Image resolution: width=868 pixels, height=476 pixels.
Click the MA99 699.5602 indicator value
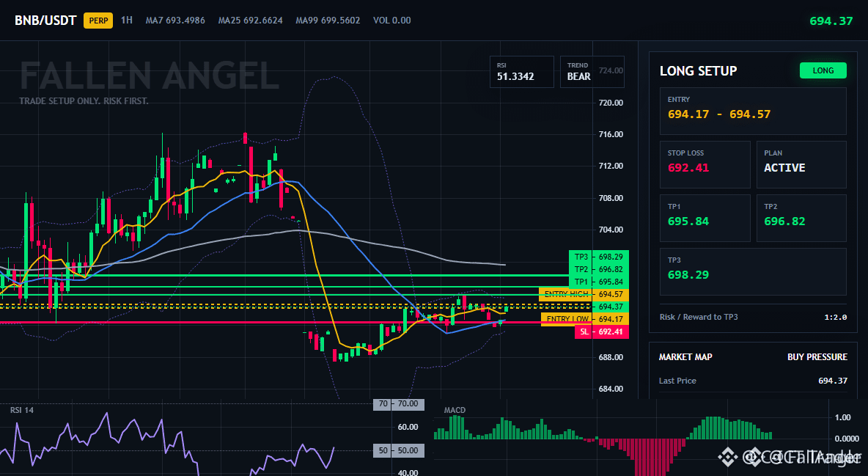pyautogui.click(x=328, y=21)
